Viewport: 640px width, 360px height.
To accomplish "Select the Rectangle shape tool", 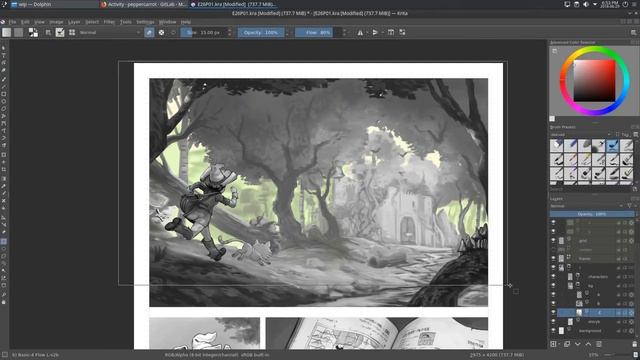I will [x=4, y=94].
